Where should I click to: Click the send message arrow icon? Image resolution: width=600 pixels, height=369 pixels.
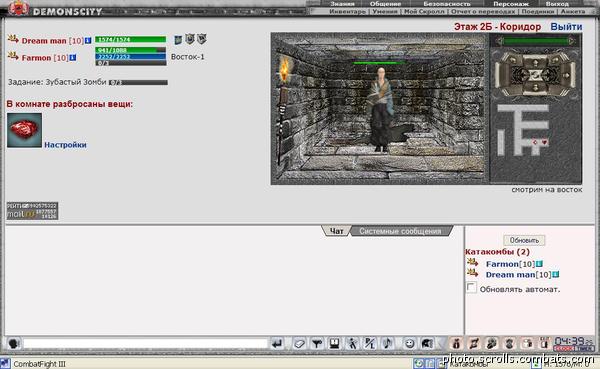[x=277, y=343]
